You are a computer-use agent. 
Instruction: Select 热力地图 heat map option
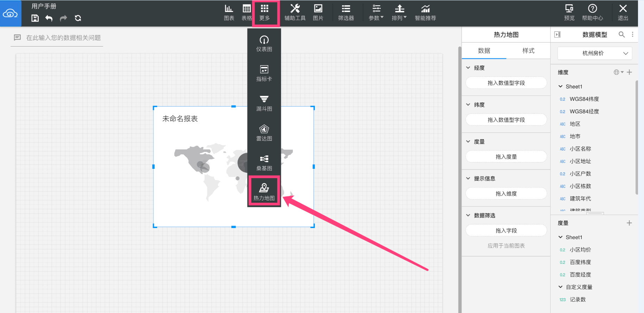pos(264,192)
